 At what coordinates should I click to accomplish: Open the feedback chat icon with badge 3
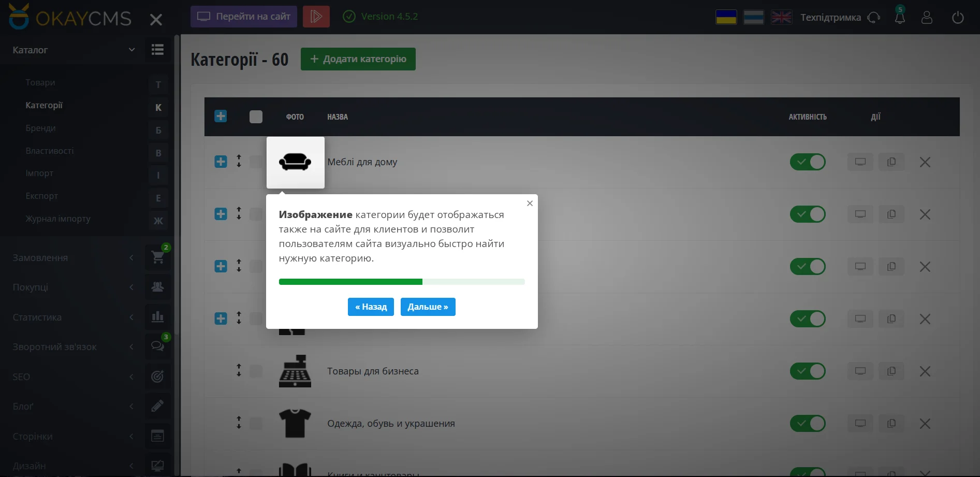(x=158, y=346)
